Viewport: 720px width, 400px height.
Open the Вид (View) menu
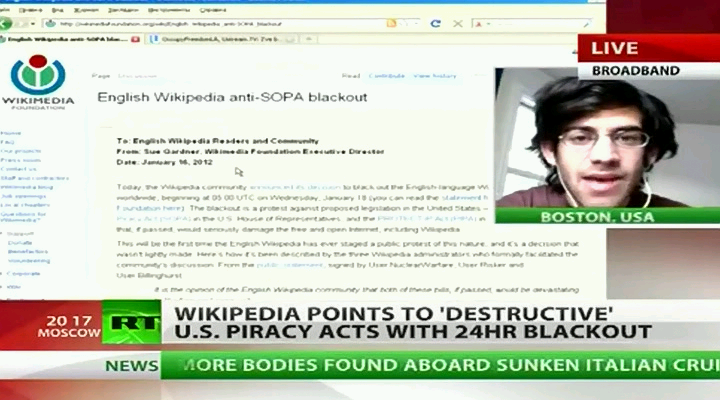tap(58, 10)
